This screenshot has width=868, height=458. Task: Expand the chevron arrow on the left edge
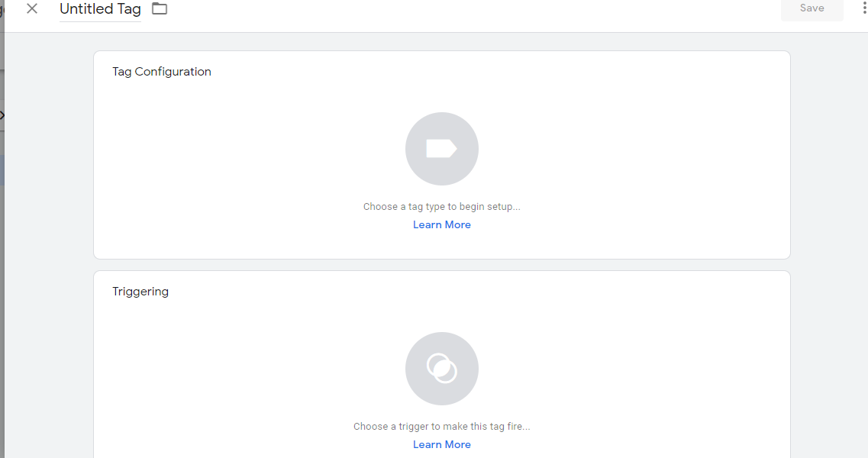[2, 115]
